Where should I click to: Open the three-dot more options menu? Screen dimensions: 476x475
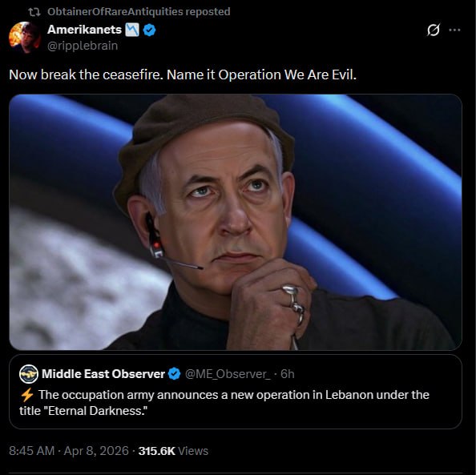tap(454, 30)
